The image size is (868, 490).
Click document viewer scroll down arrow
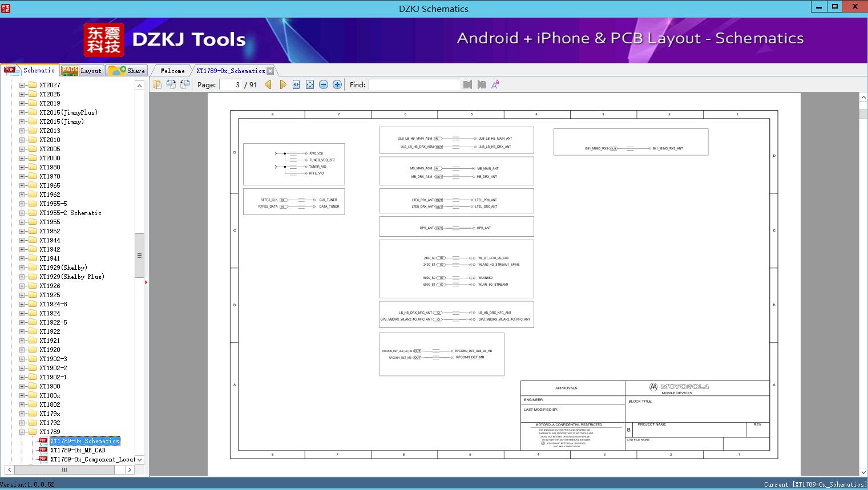coord(863,472)
